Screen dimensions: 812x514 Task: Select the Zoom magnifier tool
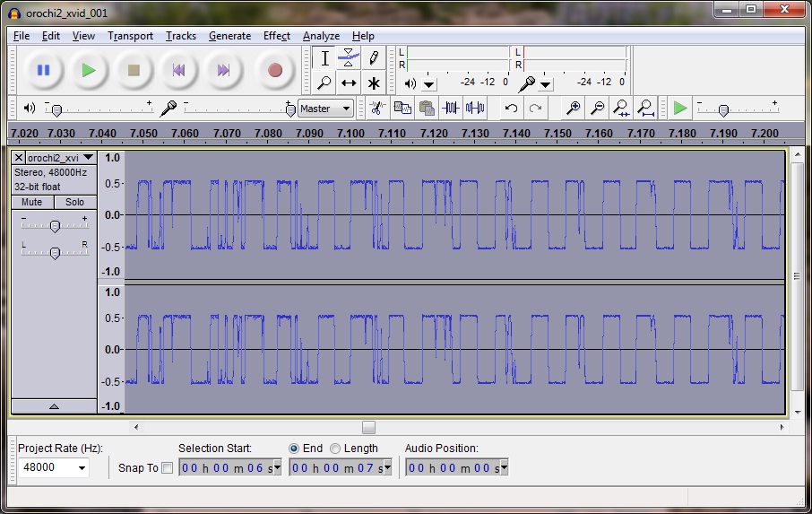[x=324, y=83]
